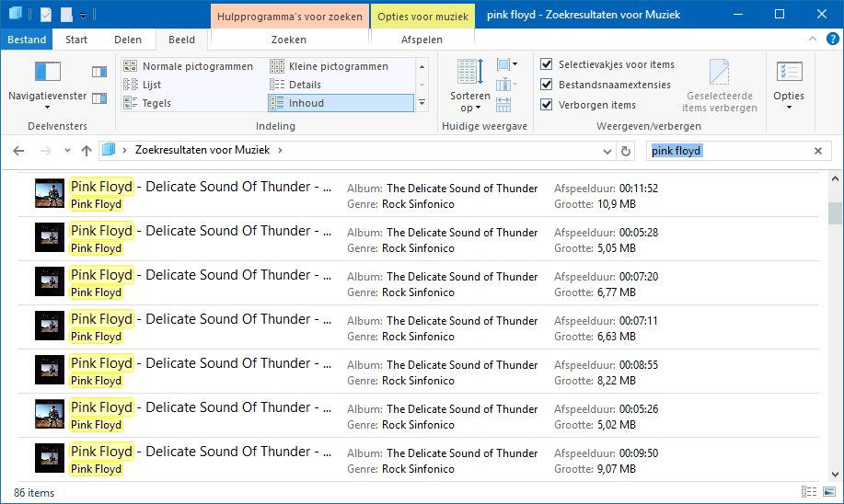
Task: Select the Beeld ribbon tab
Action: point(181,40)
